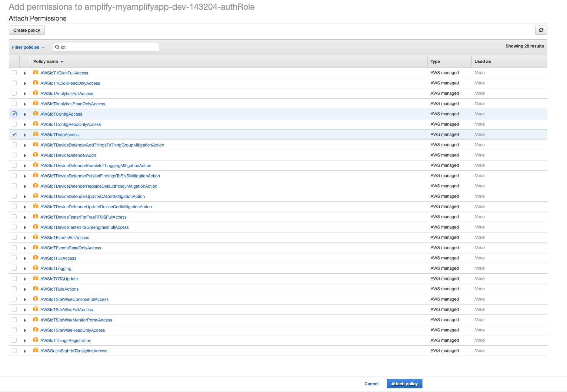This screenshot has height=392, width=567.
Task: Click the policy icon beside AWSIoTAnalyticsReadOnlyAccess
Action: [35, 103]
